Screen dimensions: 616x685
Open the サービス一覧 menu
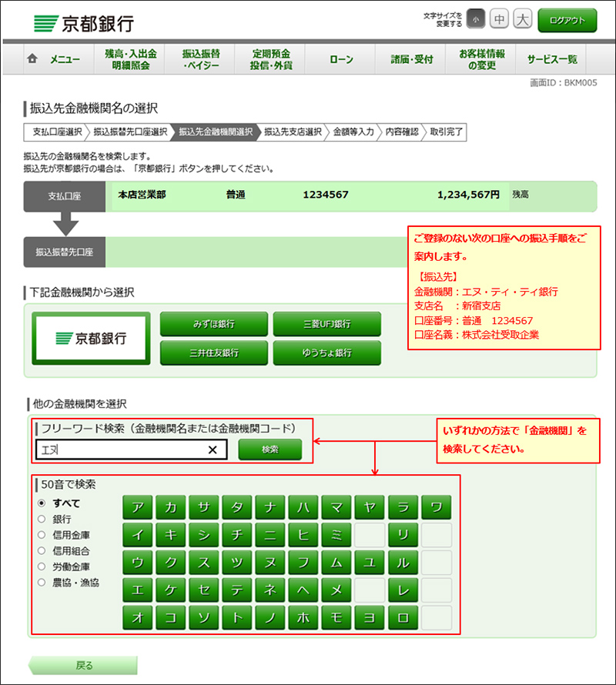click(552, 59)
